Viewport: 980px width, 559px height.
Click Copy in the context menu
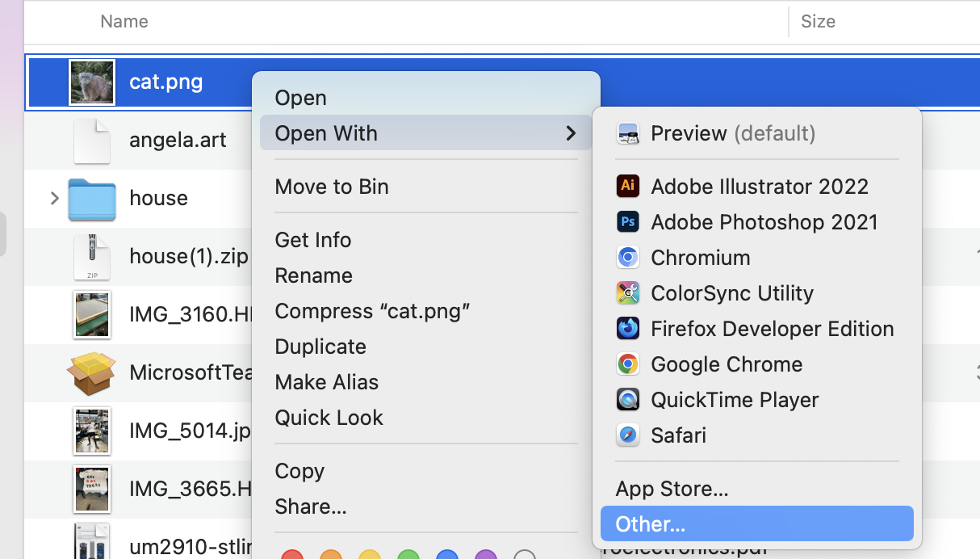(426, 471)
